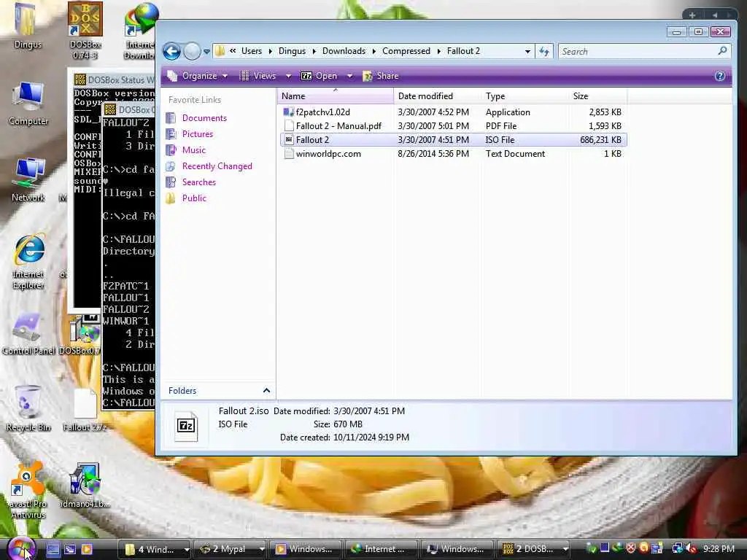747x560 pixels.
Task: Sort files by the Name column header
Action: [x=336, y=96]
